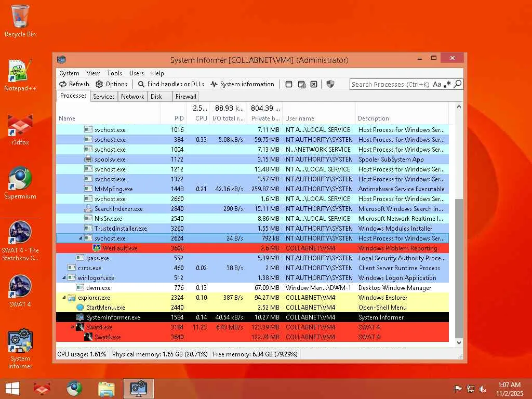This screenshot has height=399, width=532.
Task: Click the scrollbar up arrow
Action: 459,107
